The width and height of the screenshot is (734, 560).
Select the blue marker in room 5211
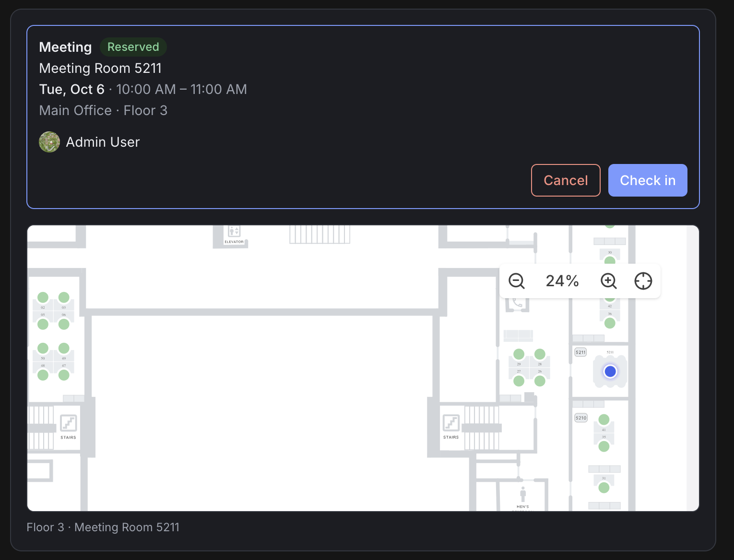pyautogui.click(x=610, y=372)
